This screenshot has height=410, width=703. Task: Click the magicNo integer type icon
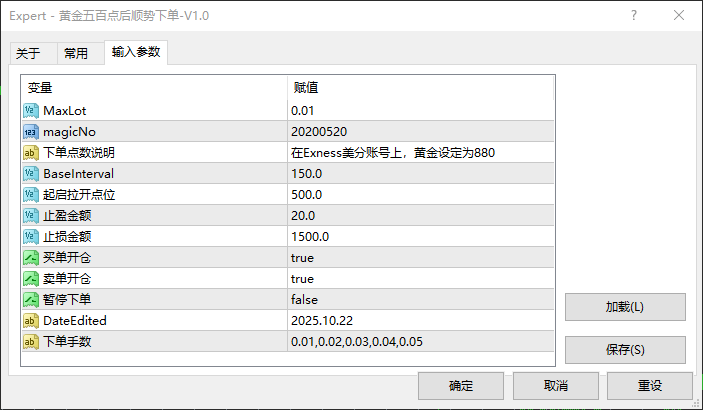(x=30, y=131)
